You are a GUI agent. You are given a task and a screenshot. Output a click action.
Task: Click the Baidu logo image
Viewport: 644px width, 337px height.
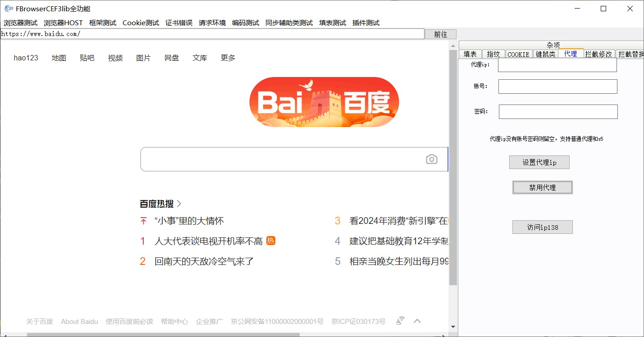point(324,102)
